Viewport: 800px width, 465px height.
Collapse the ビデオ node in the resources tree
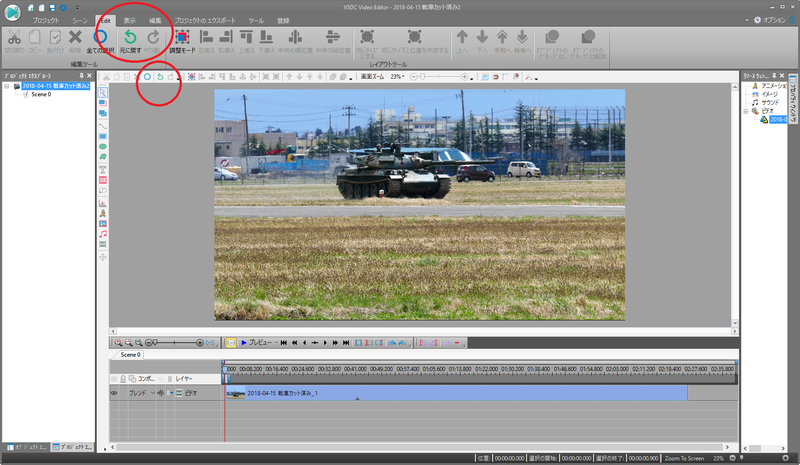[746, 111]
